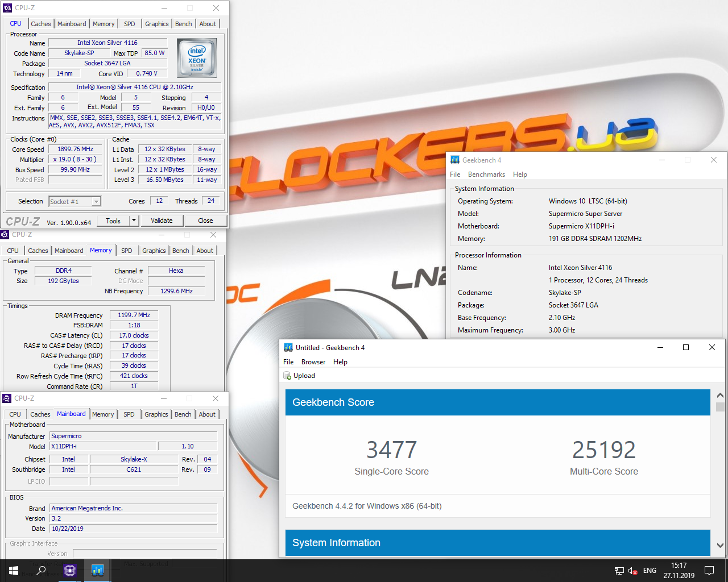
Task: Click the Validate button
Action: (x=162, y=221)
